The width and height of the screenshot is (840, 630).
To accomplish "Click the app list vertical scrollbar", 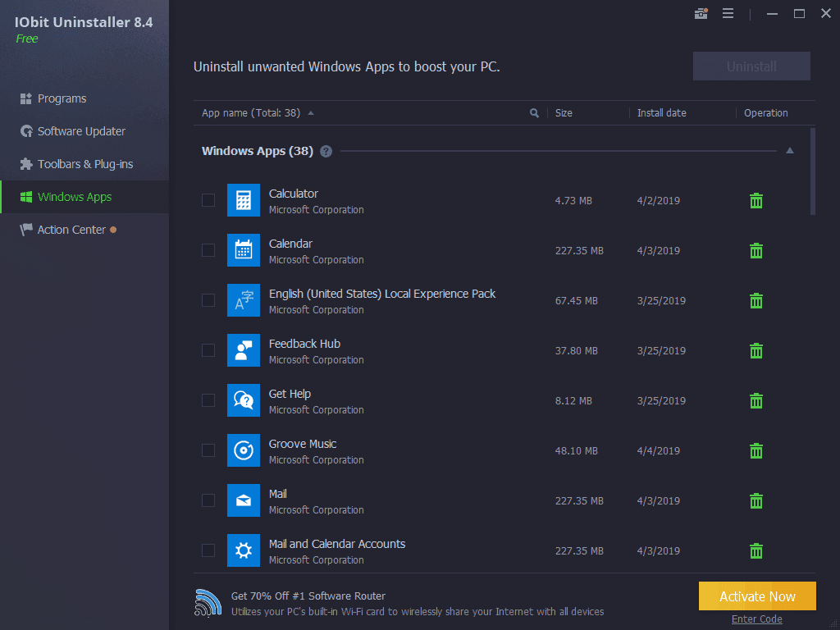I will (813, 171).
